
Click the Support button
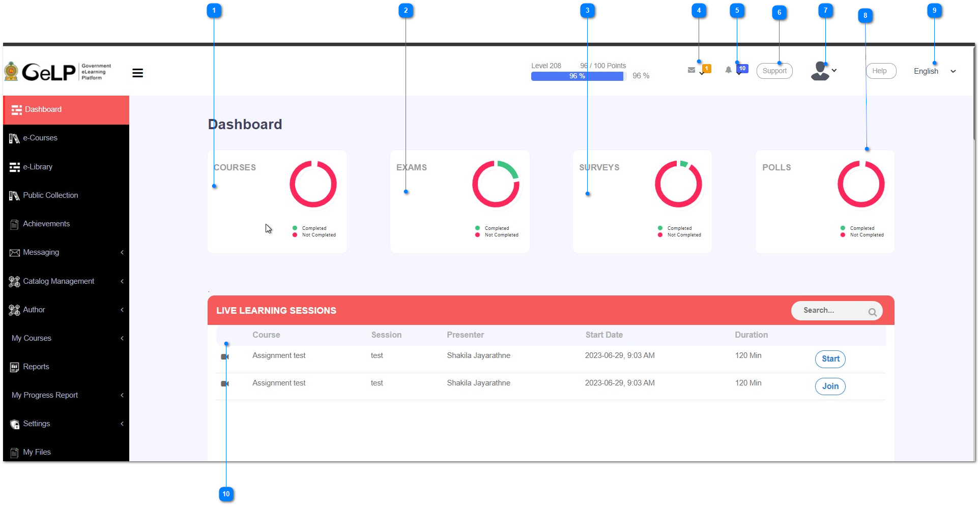click(x=774, y=71)
